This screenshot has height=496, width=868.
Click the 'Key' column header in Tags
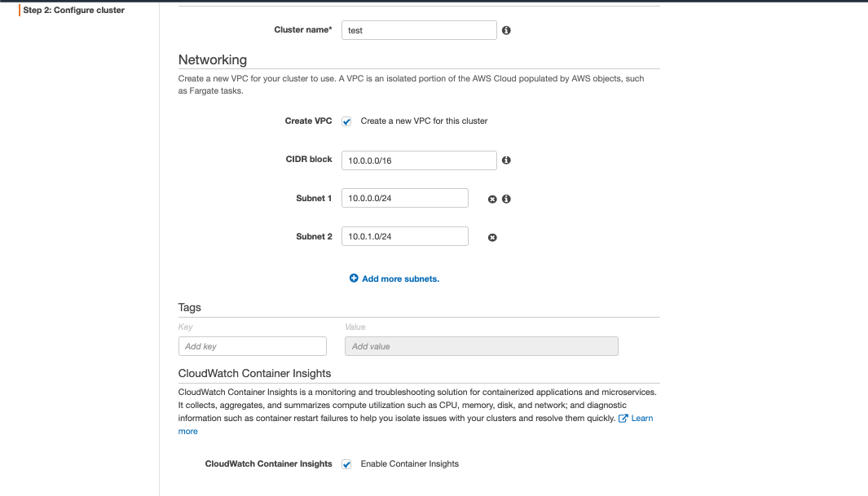(186, 327)
